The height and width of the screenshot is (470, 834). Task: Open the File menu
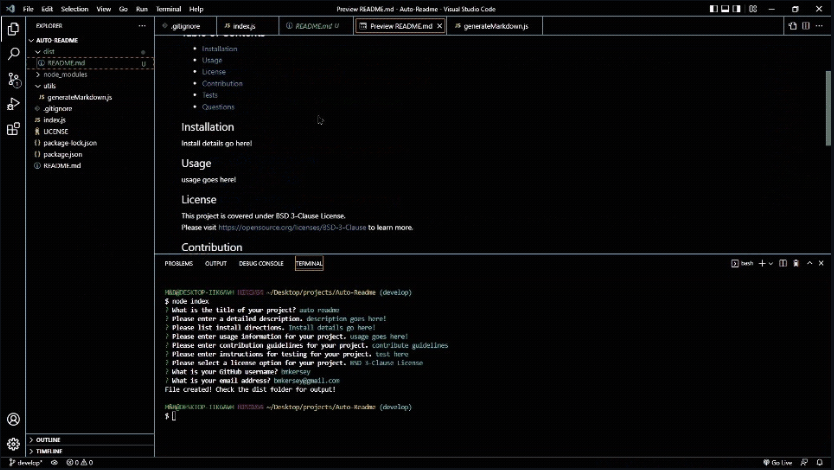pyautogui.click(x=28, y=9)
